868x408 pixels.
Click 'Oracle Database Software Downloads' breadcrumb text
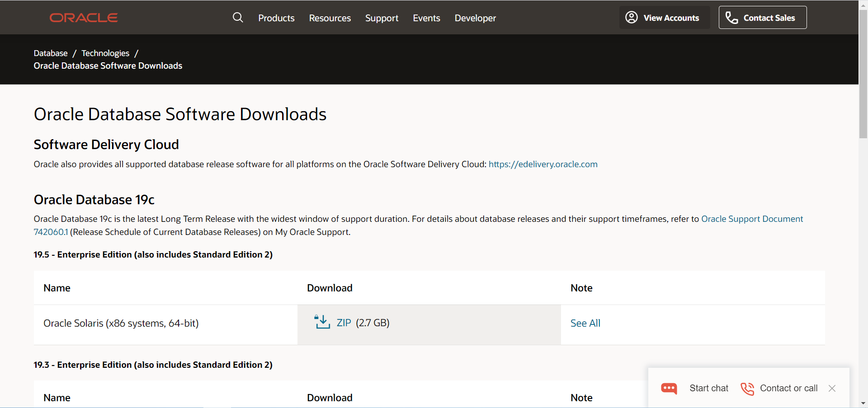(108, 66)
